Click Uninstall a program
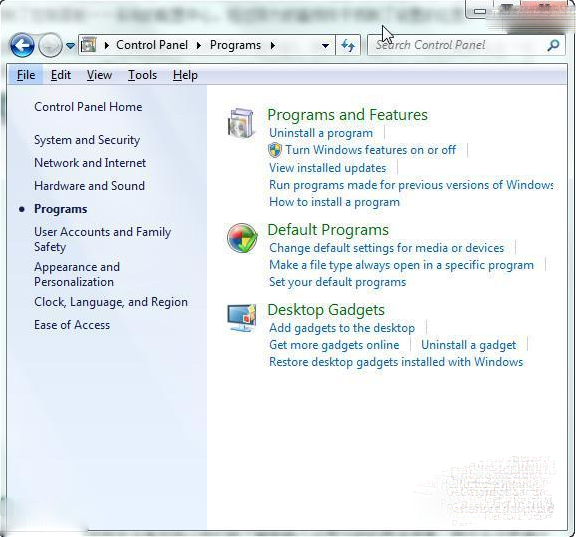Viewport: 576px width, 537px height. [x=321, y=133]
